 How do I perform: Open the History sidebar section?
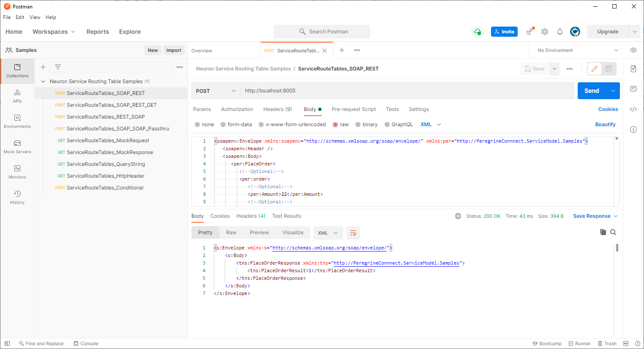pyautogui.click(x=17, y=197)
